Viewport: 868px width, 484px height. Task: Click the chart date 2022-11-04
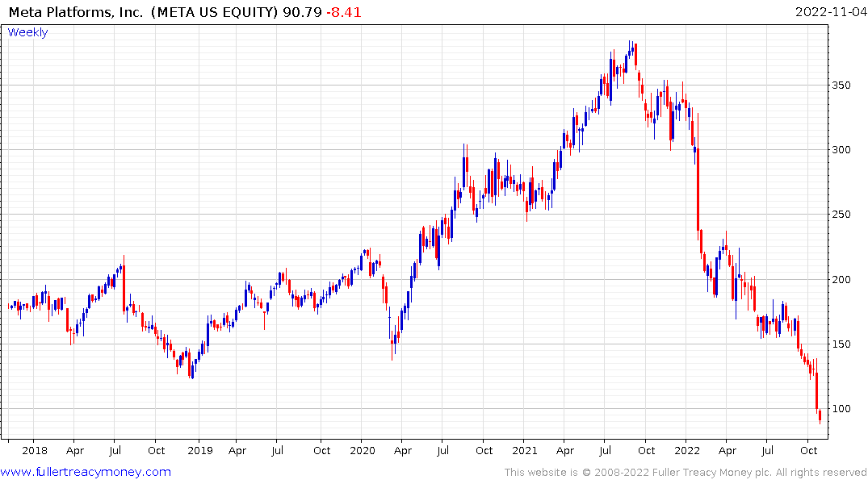pyautogui.click(x=831, y=11)
